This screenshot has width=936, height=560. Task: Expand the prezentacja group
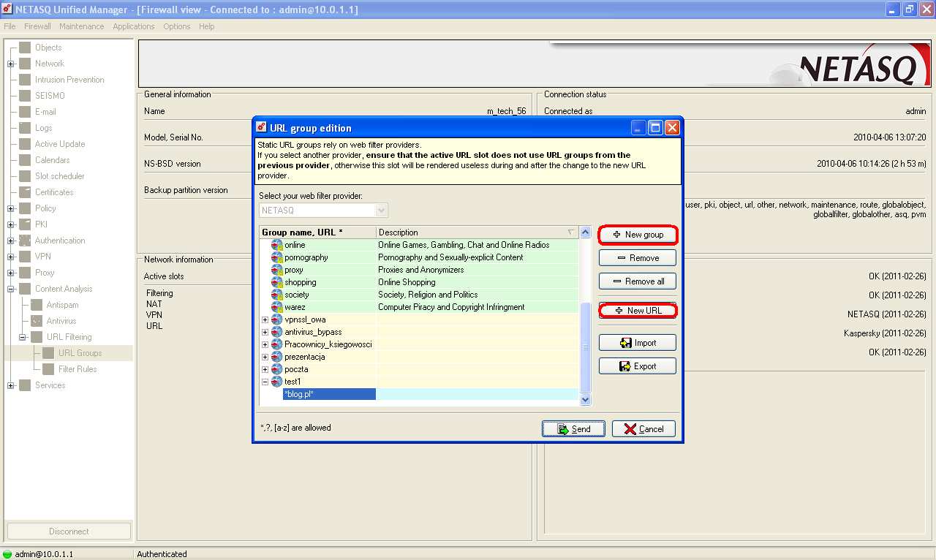265,357
